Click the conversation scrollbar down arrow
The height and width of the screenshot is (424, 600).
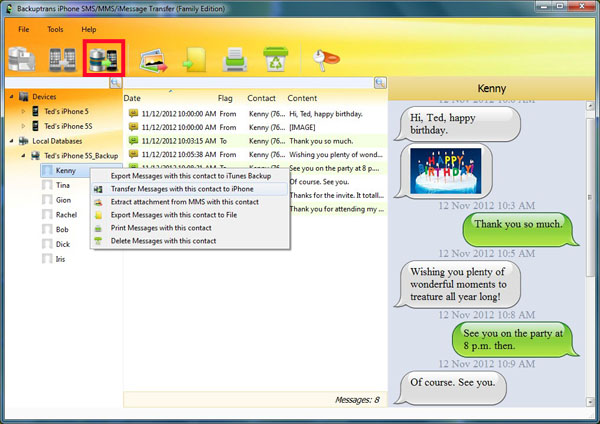(590, 402)
